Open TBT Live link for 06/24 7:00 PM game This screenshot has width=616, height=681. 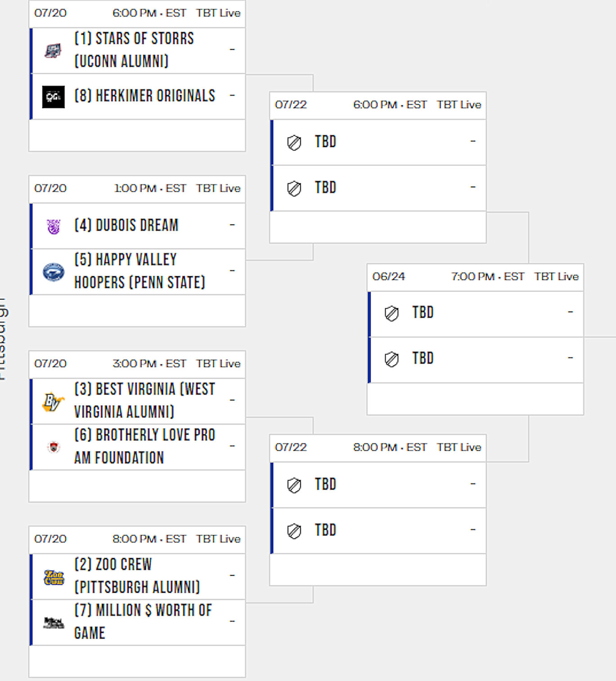[x=556, y=276]
